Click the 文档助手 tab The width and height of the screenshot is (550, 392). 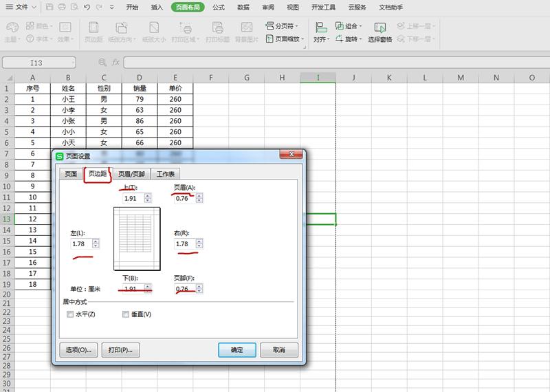click(x=390, y=7)
